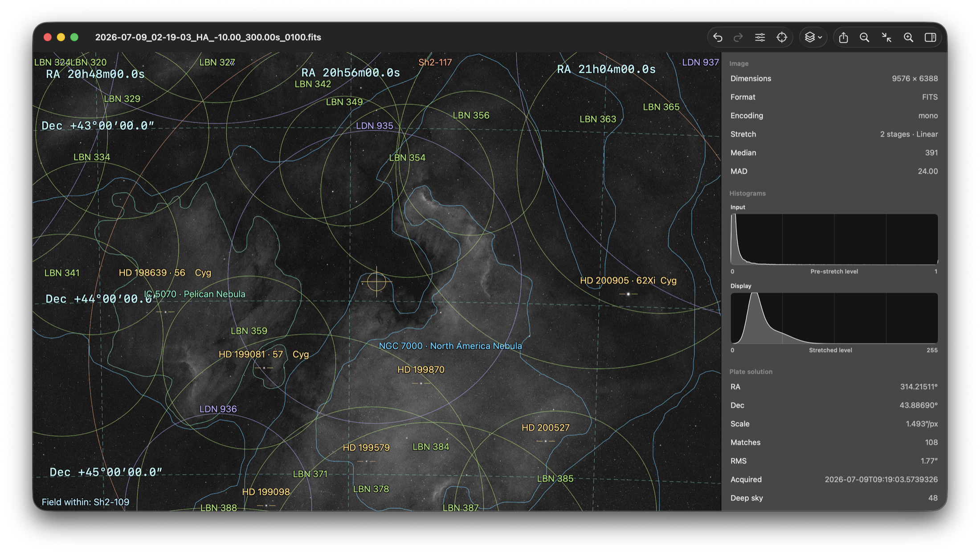Click the 'LBN 371' label
980x554 pixels.
coord(310,474)
